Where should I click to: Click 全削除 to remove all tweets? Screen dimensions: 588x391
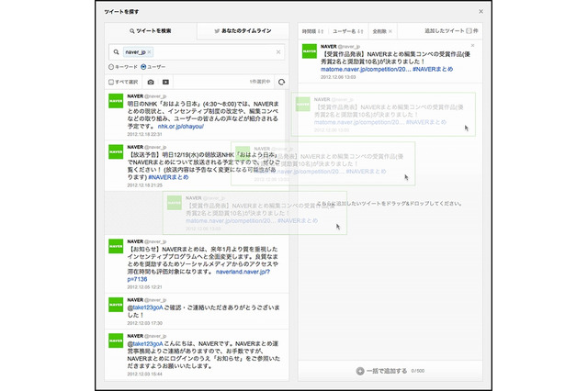click(382, 31)
